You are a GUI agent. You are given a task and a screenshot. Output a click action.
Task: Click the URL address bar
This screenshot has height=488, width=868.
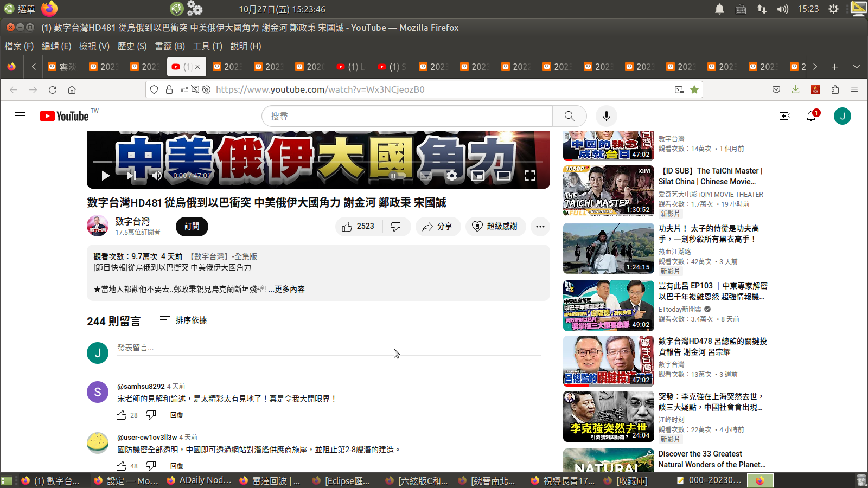pyautogui.click(x=423, y=89)
